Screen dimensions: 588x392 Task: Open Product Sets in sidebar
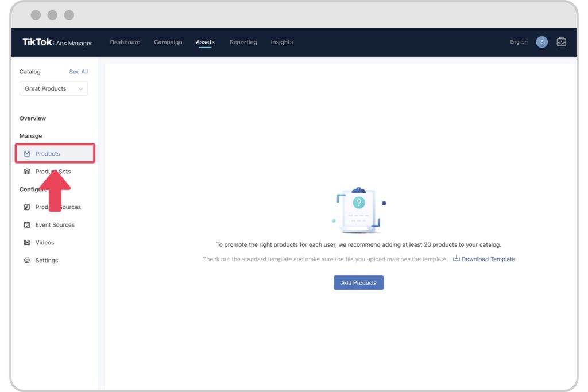click(x=53, y=171)
